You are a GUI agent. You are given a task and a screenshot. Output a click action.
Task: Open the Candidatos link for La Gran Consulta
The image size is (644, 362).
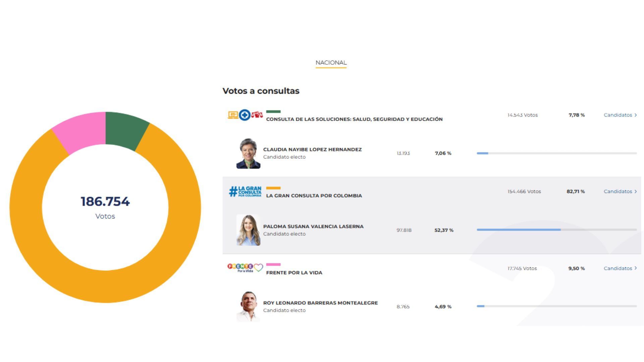618,191
